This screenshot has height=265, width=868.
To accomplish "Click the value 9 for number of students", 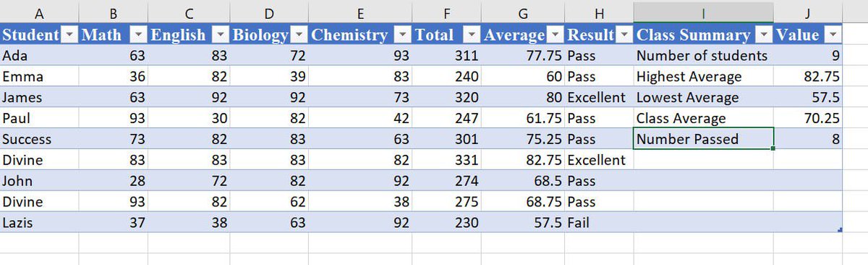I will (x=808, y=56).
